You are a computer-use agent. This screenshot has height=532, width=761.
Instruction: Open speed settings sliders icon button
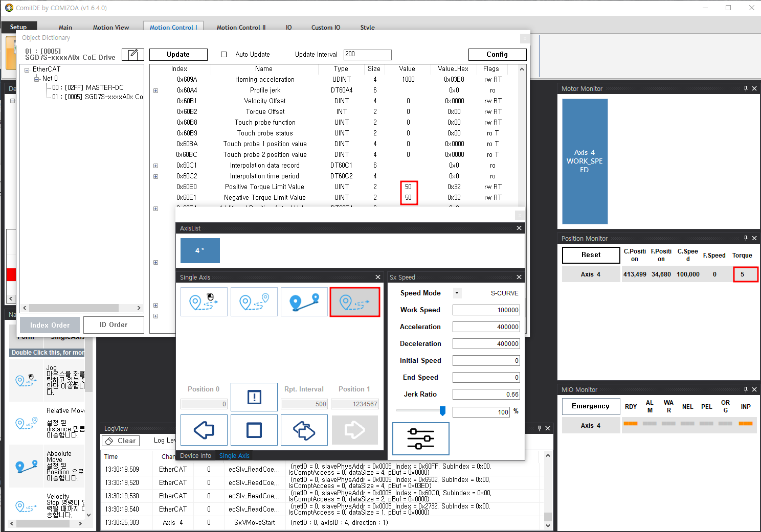pos(420,438)
